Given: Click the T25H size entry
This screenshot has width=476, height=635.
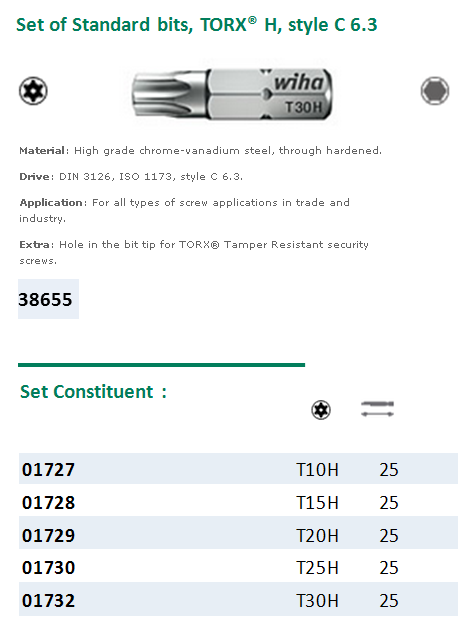Looking at the screenshot, I should point(317,568).
